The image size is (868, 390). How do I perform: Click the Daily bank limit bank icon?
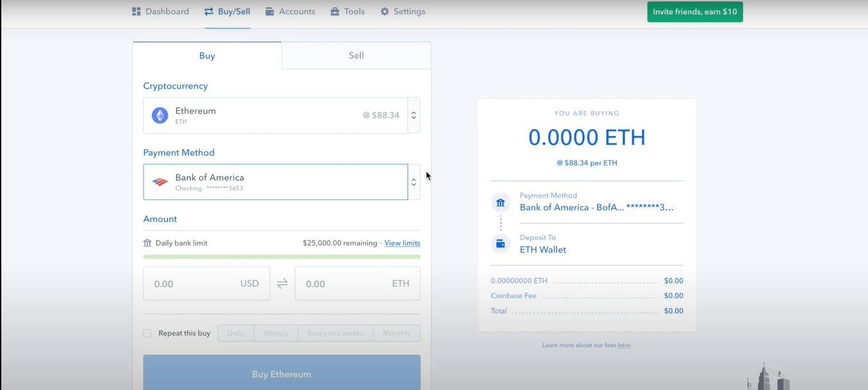tap(147, 243)
